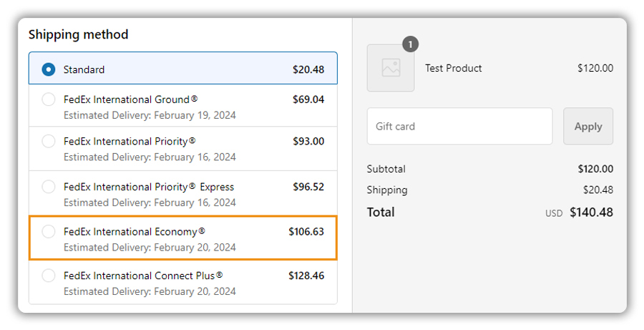Click the Standard option's price in list

coord(308,69)
